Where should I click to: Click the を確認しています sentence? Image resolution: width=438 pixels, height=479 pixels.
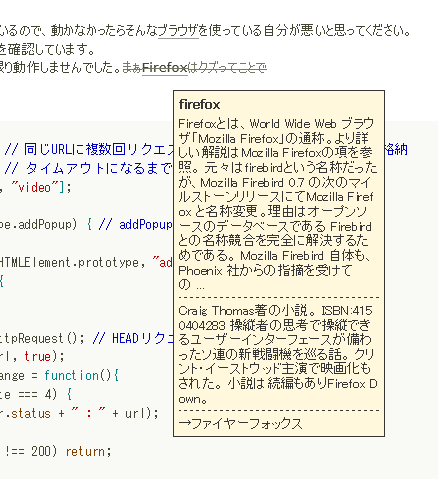tap(47, 50)
